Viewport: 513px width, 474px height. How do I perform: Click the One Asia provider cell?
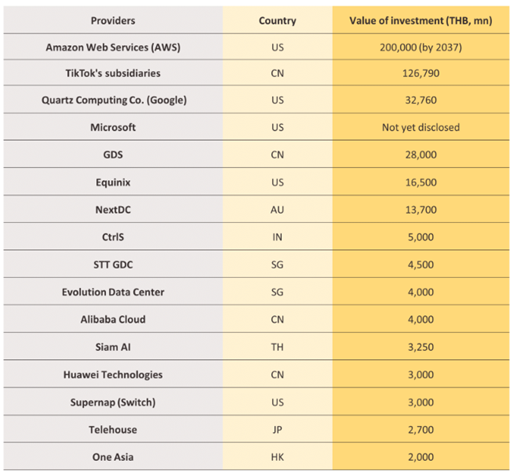(113, 457)
